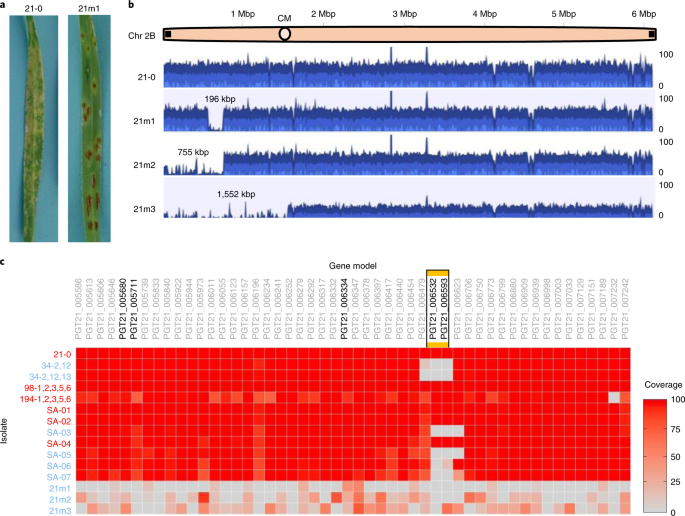
Task: Select the "Chr 2B" chromosome label
Action: [142, 36]
